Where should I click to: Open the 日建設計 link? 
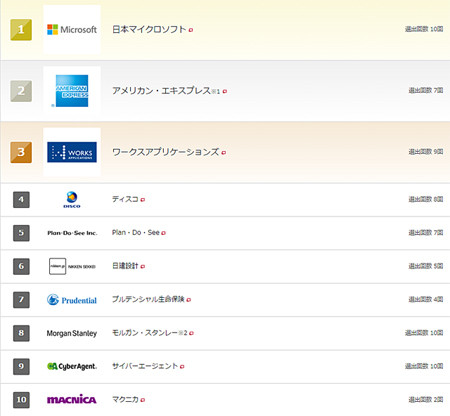click(125, 266)
